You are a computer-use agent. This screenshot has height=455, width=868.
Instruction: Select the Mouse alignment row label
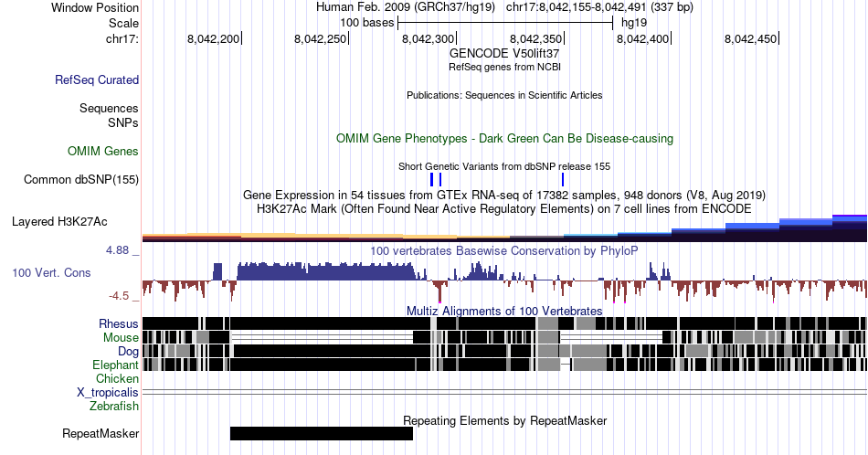[x=121, y=338]
